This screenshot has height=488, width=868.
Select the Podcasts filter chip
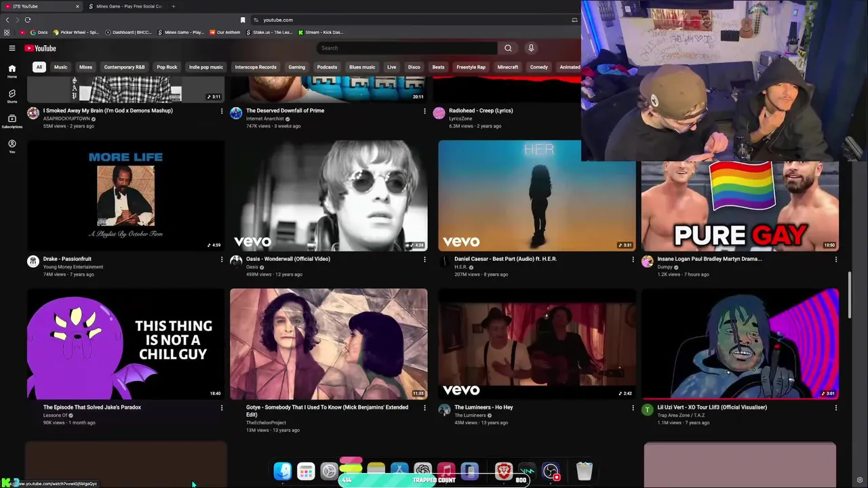click(327, 67)
